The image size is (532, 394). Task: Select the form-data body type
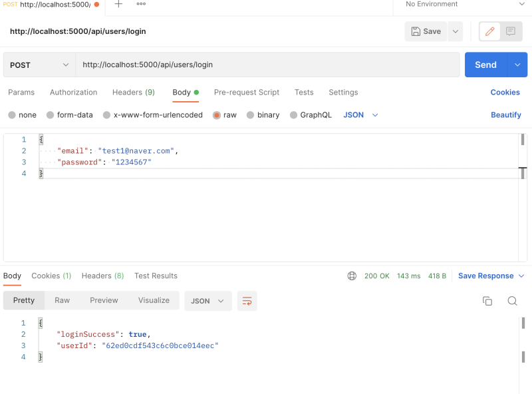pyautogui.click(x=69, y=114)
